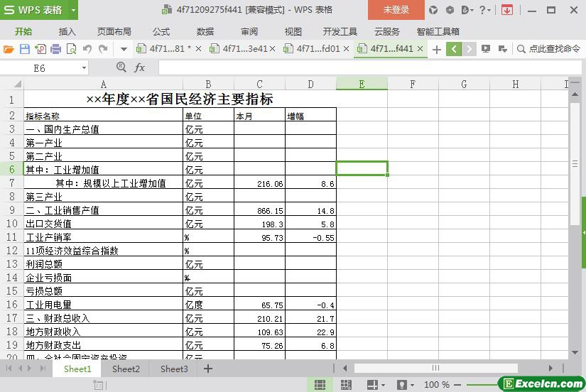Add a new sheet with plus button

(x=208, y=369)
